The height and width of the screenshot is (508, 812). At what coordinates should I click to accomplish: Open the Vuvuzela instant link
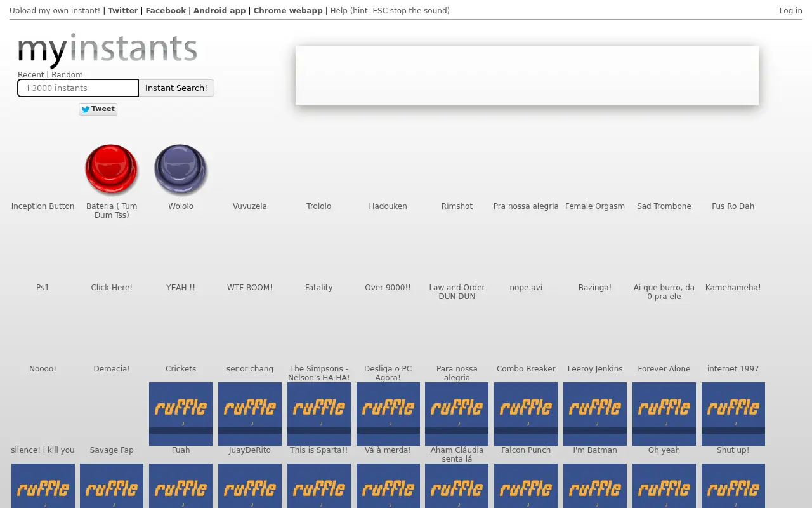250,206
